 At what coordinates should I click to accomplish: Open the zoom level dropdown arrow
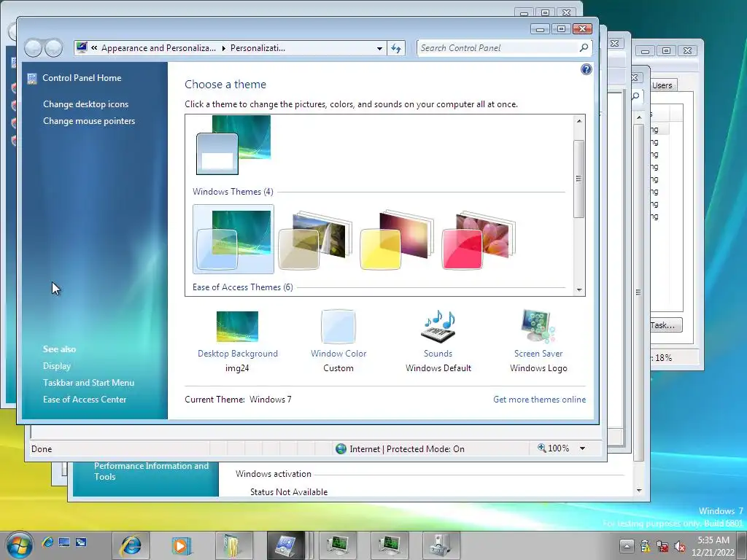click(582, 448)
